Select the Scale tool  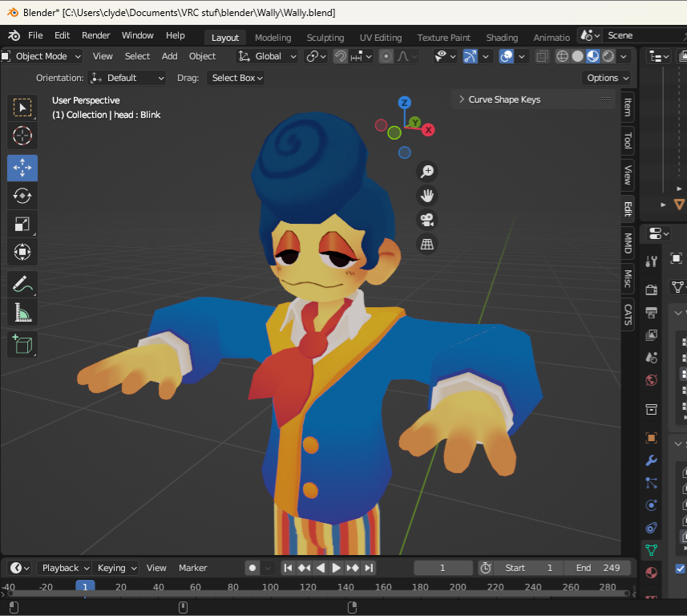tap(22, 223)
